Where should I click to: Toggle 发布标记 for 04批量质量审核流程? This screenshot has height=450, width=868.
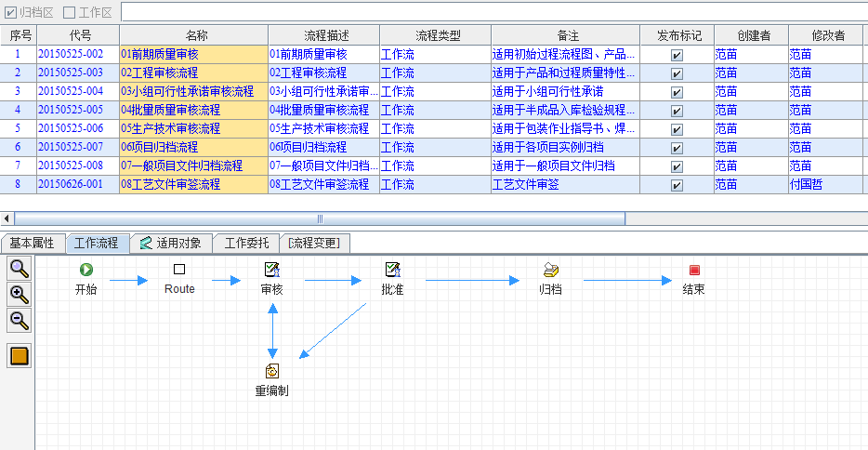point(677,111)
